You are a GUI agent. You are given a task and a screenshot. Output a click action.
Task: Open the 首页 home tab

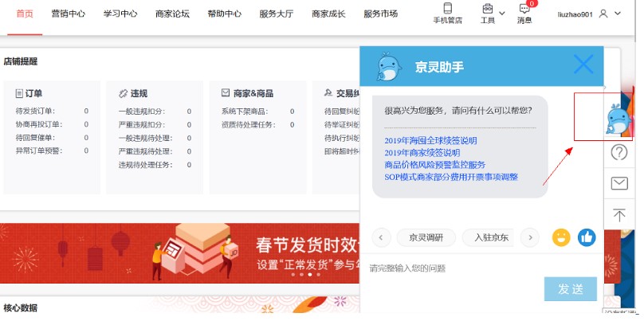25,14
